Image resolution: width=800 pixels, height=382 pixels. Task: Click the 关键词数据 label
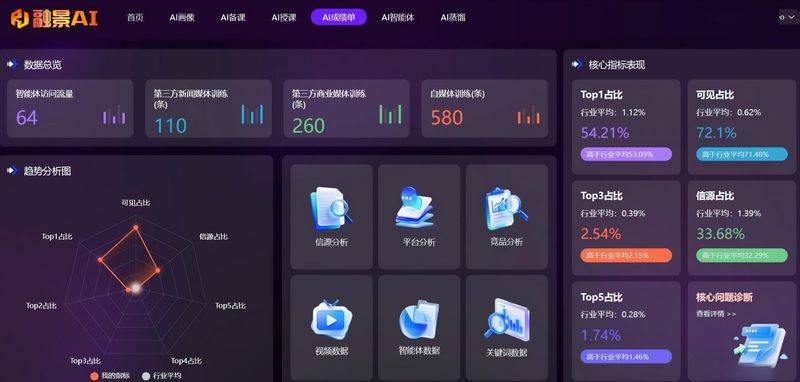point(506,352)
